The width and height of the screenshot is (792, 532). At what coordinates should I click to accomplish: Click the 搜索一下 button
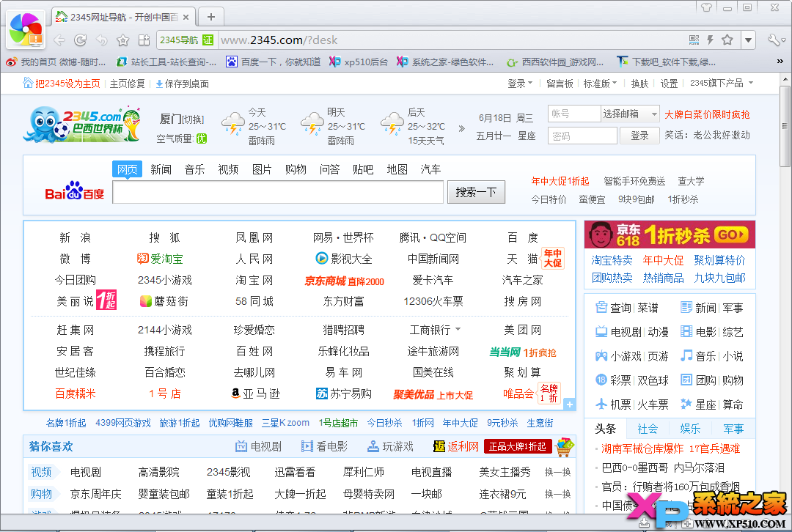coord(476,192)
